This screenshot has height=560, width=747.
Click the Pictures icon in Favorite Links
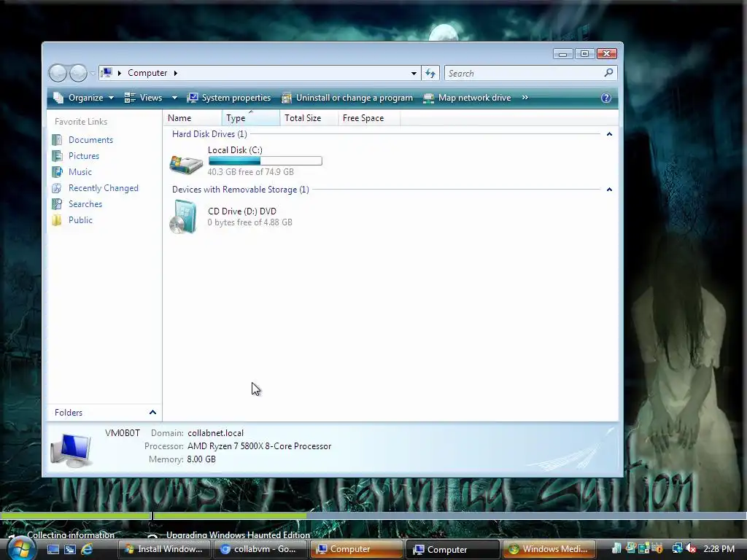click(57, 156)
